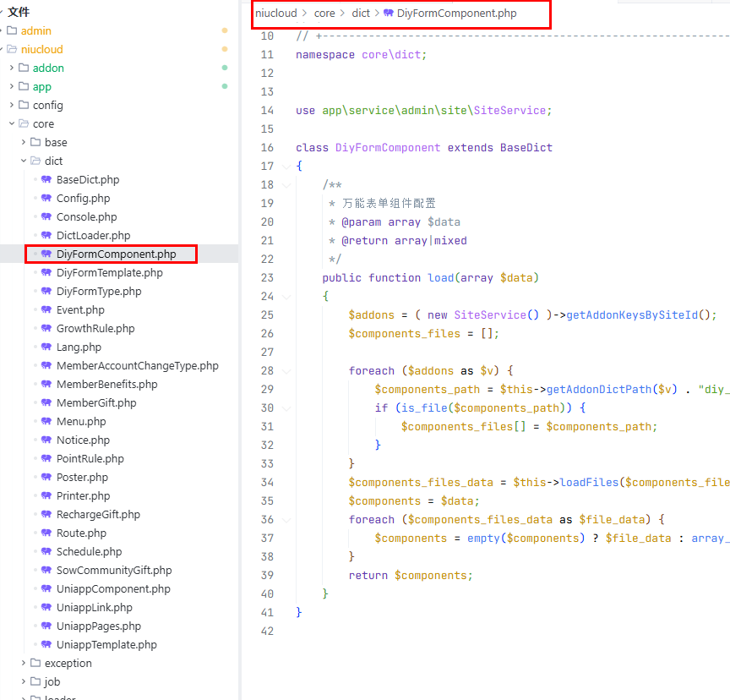Click the modified-status dot beside the admin folder
This screenshot has width=730, height=700.
(x=225, y=30)
